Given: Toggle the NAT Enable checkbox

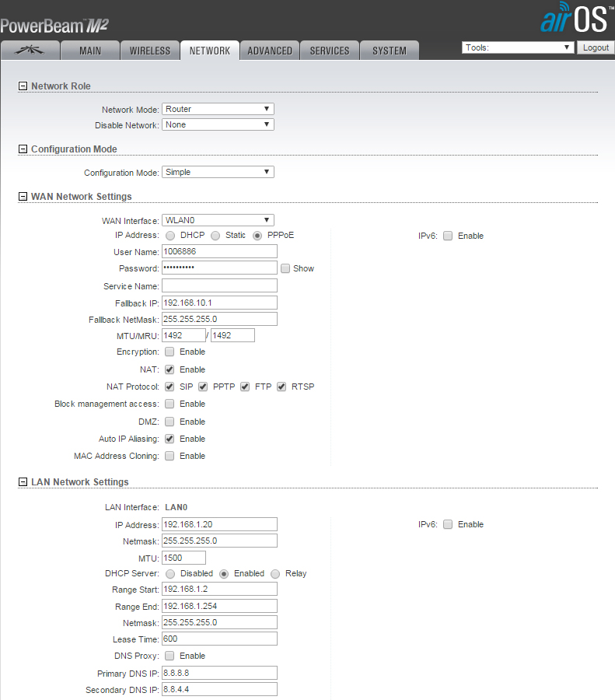Looking at the screenshot, I should [169, 369].
